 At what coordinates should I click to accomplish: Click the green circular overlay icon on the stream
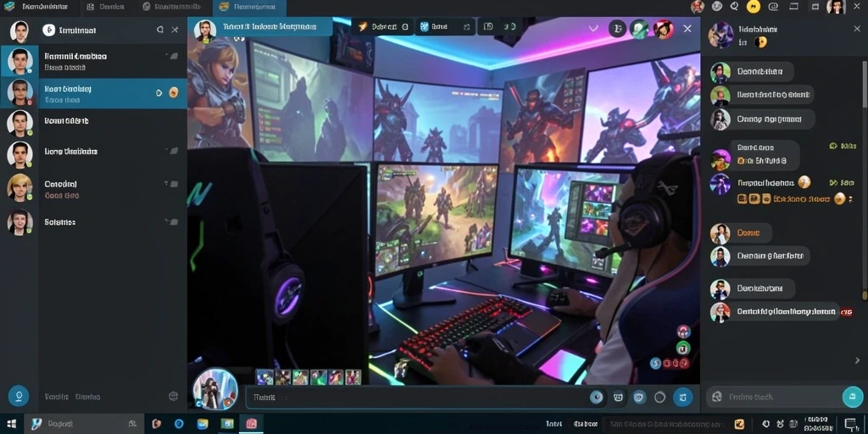coord(684,348)
